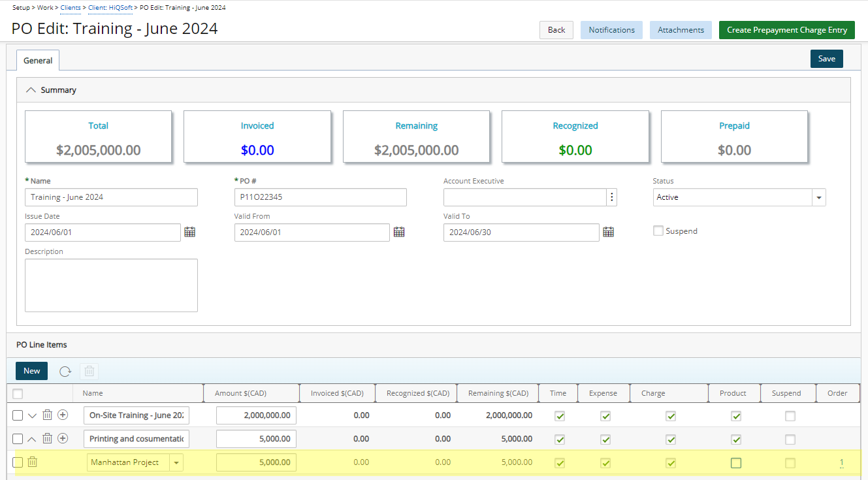Viewport: 868px width, 480px height.
Task: Edit the 2,000,000.00 amount field
Action: pos(256,415)
